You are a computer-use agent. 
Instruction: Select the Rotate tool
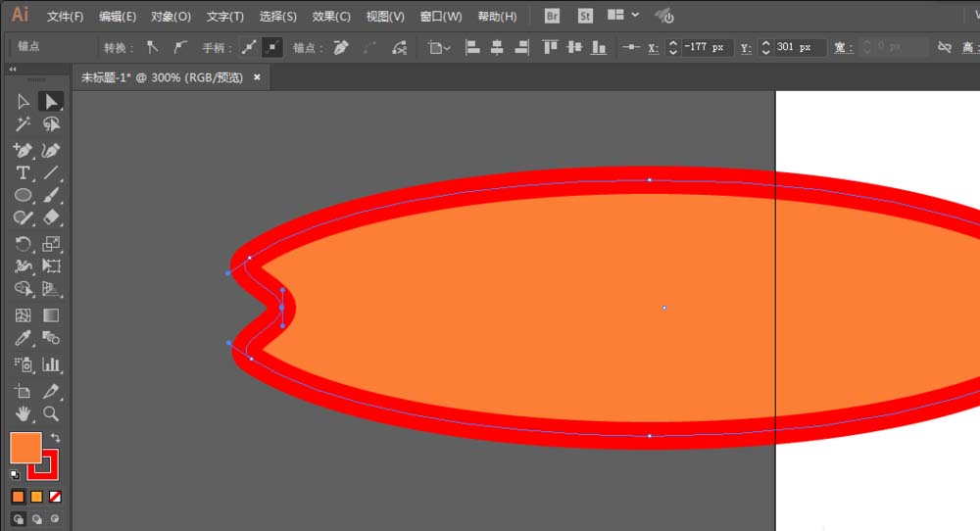click(24, 244)
